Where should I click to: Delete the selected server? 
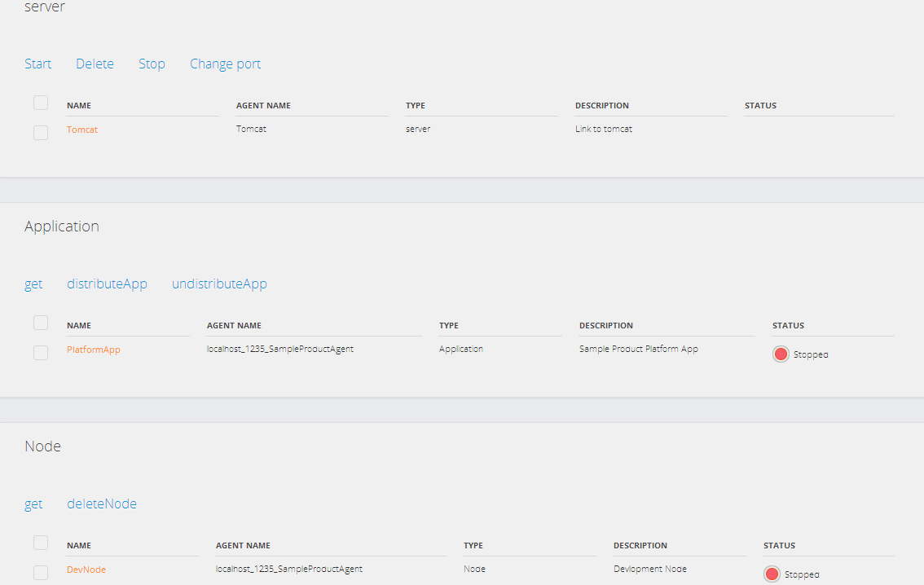click(95, 64)
